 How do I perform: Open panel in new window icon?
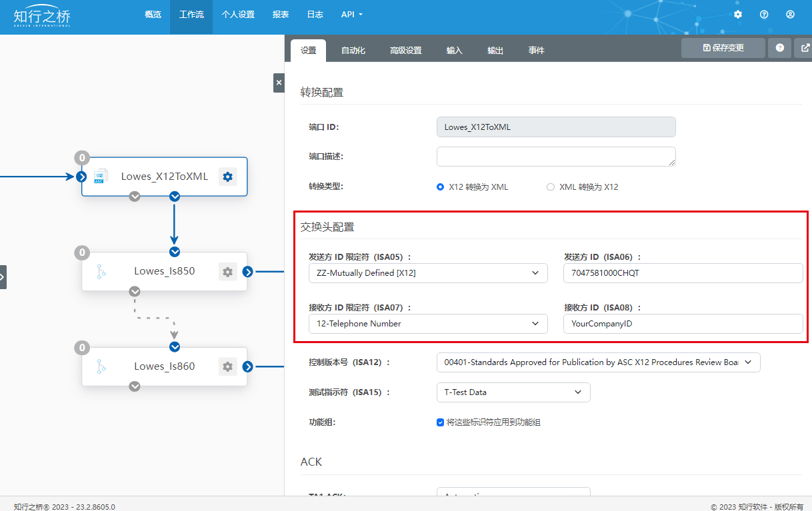coord(805,48)
